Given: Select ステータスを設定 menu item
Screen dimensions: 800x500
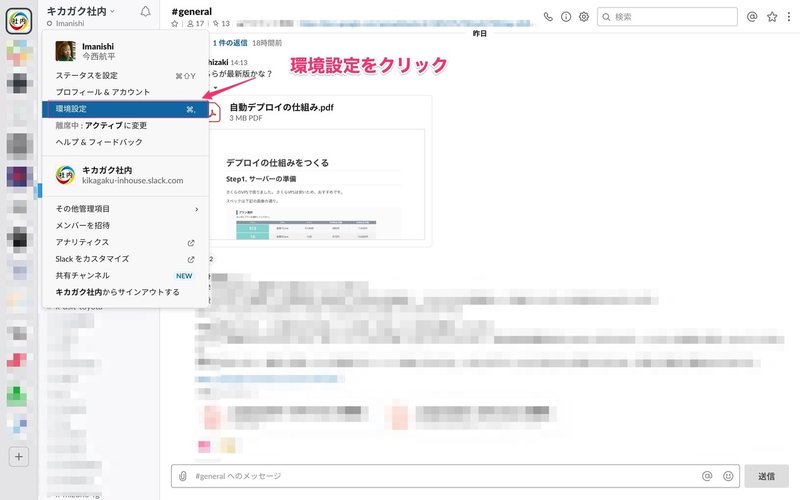Looking at the screenshot, I should 125,76.
